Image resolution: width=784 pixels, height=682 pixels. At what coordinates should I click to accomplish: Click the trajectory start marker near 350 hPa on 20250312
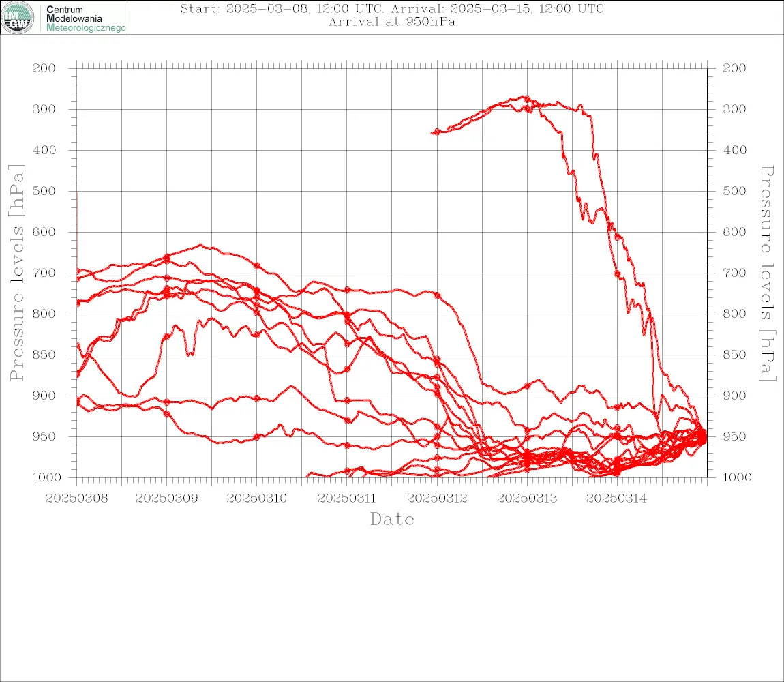437,132
